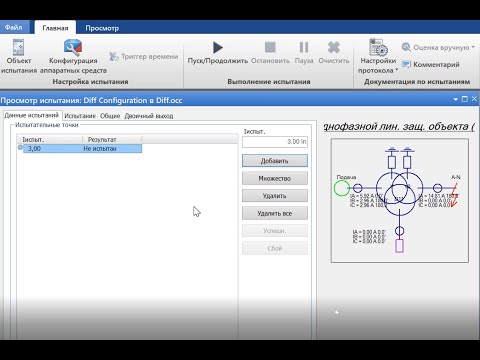Click the Iиспыт. column header
This screenshot has height=360, width=480.
(x=49, y=139)
